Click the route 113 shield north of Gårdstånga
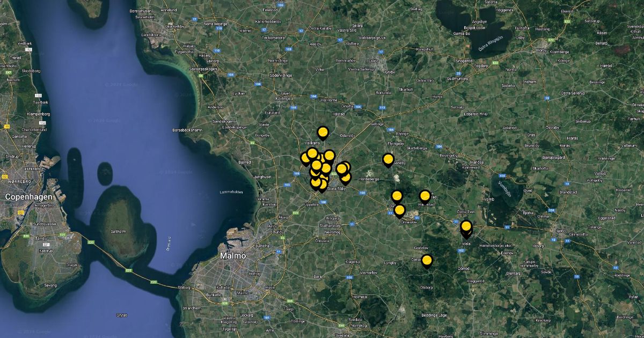The width and height of the screenshot is (644, 338). click(x=383, y=107)
